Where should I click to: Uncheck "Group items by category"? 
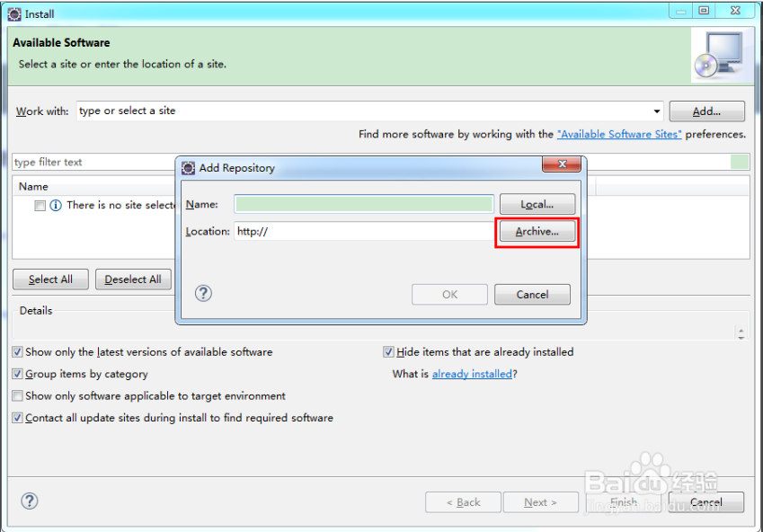[16, 373]
